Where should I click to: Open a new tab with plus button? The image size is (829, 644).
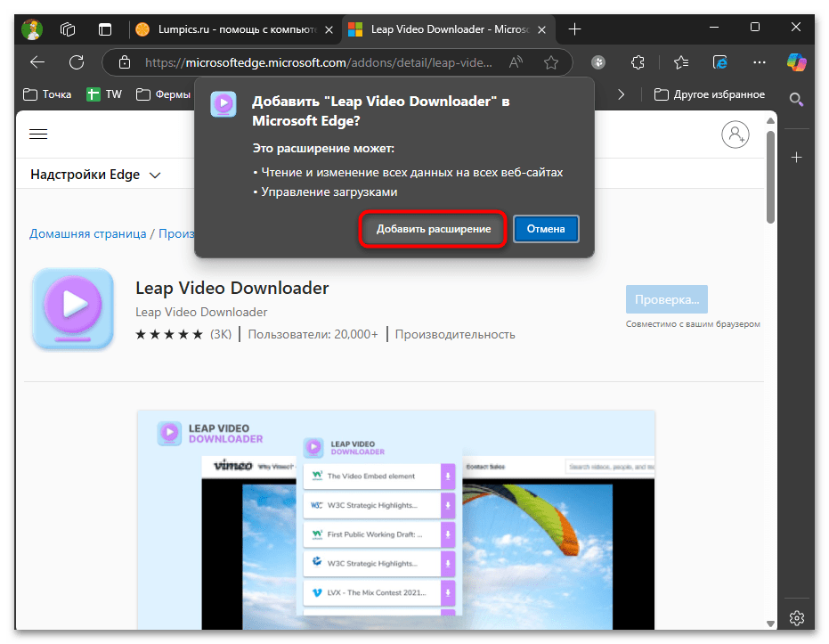coord(574,29)
